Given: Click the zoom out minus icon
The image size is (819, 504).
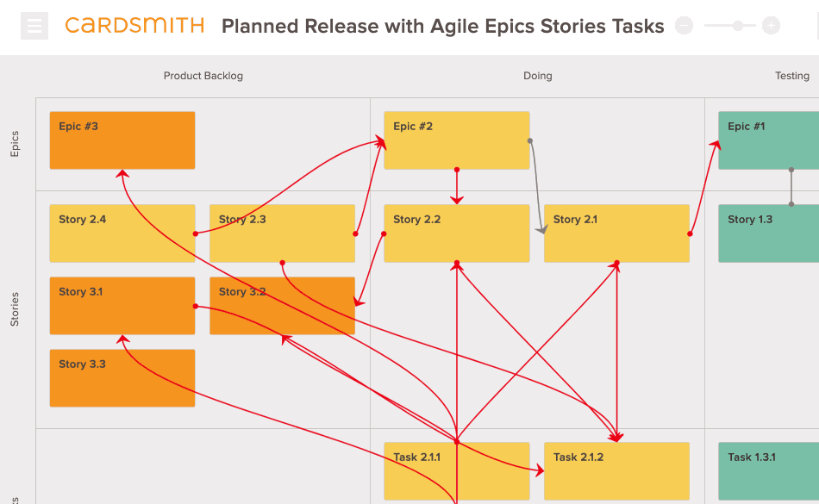Looking at the screenshot, I should pyautogui.click(x=684, y=26).
